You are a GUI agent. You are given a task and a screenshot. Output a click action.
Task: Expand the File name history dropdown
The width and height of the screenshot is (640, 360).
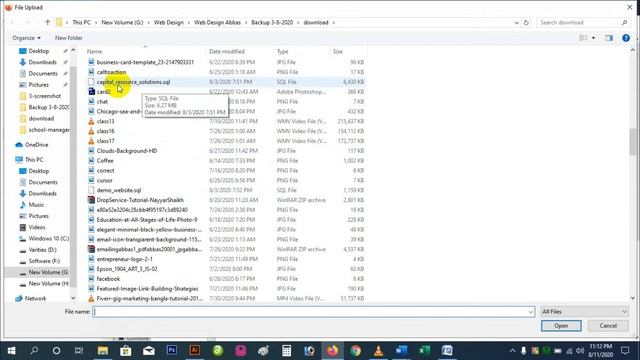tap(531, 312)
